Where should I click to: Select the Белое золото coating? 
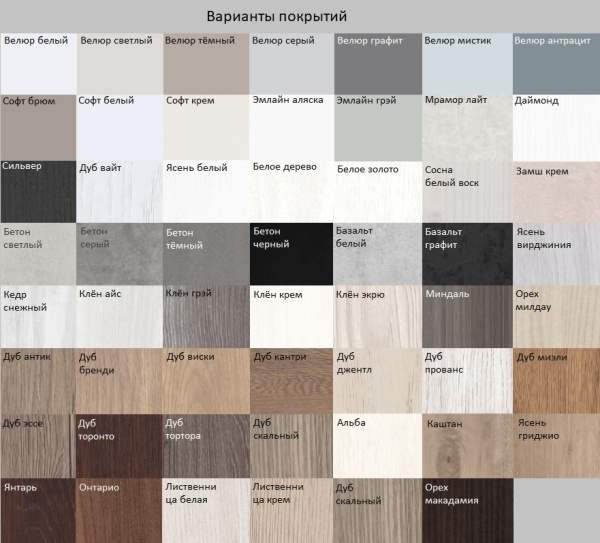click(377, 191)
